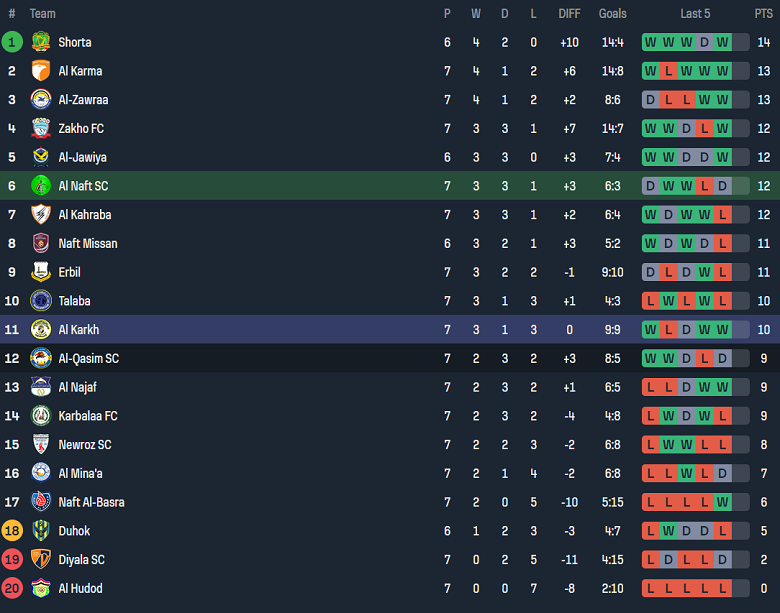Viewport: 780px width, 613px height.
Task: Click the red position 20 rank badge
Action: coord(12,588)
